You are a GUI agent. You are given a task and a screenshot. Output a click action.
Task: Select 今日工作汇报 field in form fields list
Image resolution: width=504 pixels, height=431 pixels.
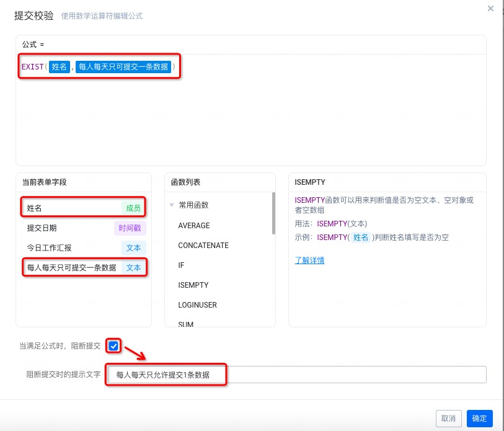(84, 247)
